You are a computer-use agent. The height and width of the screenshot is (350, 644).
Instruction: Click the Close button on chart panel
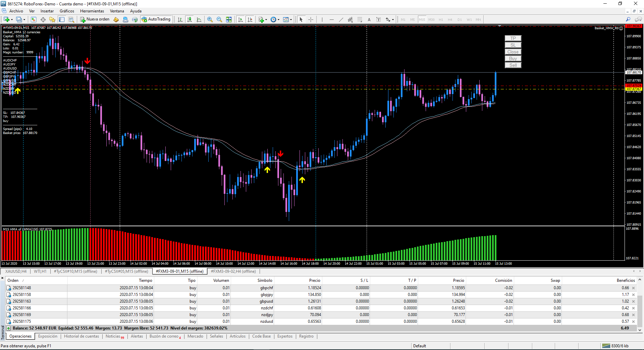[x=513, y=52]
